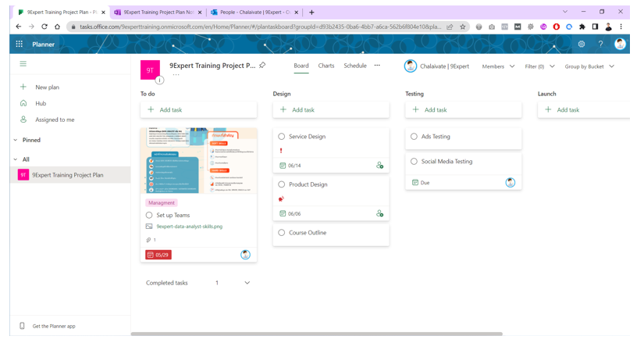This screenshot has width=644, height=343.
Task: Mark Set up Teams task complete
Action: [x=149, y=215]
